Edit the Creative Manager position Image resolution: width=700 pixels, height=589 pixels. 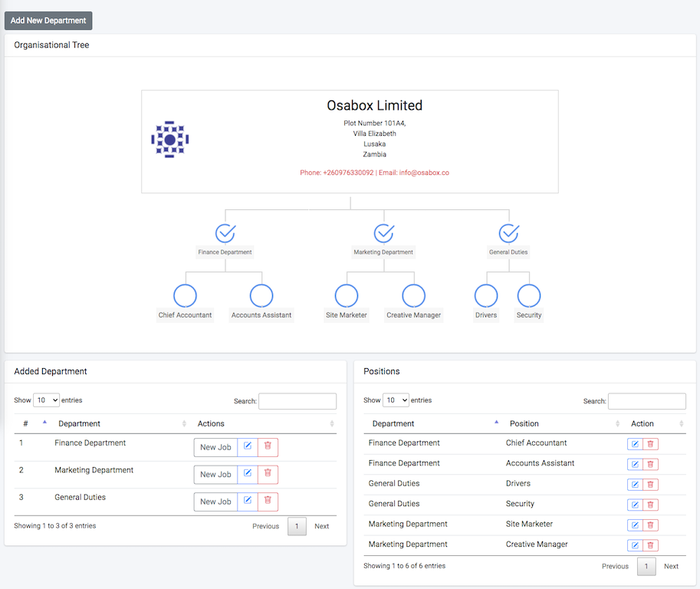(x=635, y=545)
